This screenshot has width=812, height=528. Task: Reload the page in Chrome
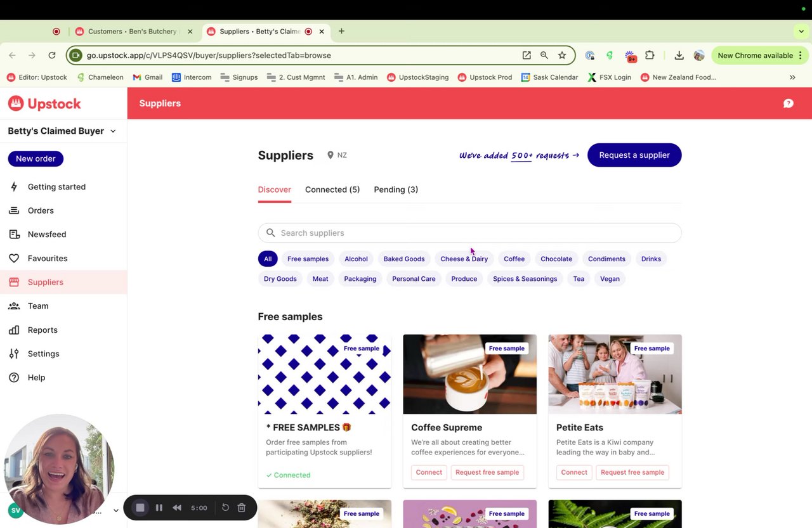(x=52, y=55)
